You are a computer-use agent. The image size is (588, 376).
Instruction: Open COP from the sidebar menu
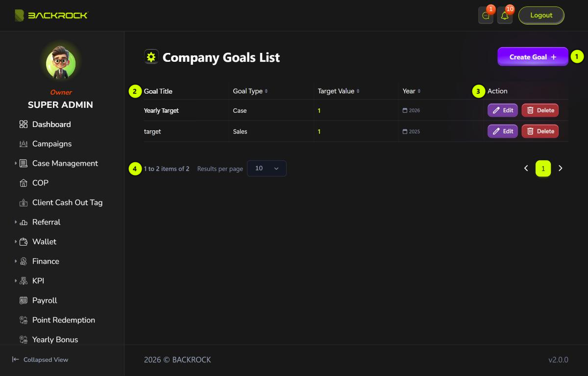click(40, 183)
